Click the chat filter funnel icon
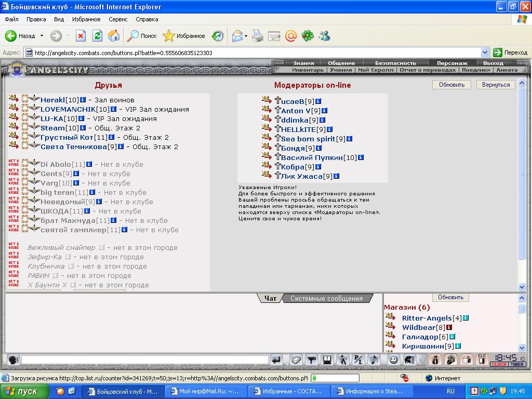Screen dimensions: 532x399 (312, 360)
